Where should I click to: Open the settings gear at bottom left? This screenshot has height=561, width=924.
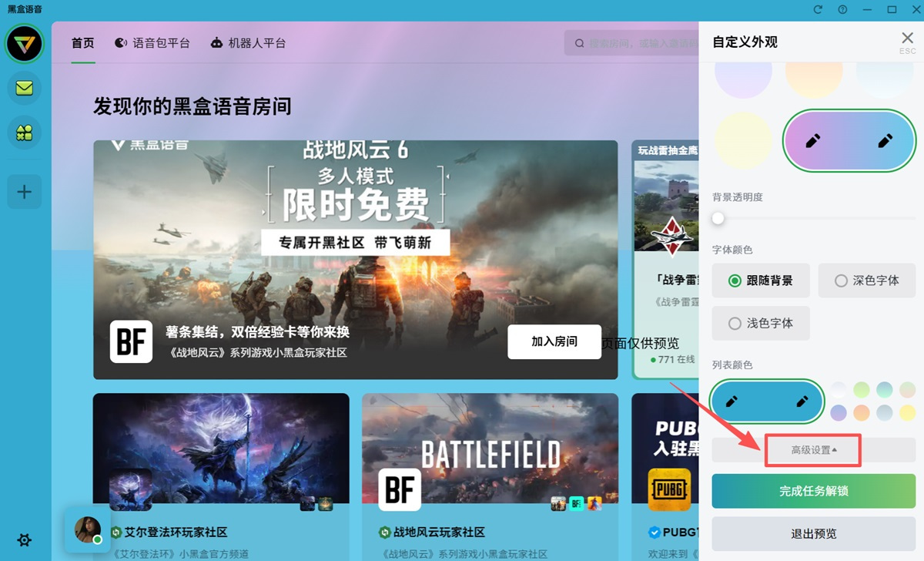tap(24, 540)
